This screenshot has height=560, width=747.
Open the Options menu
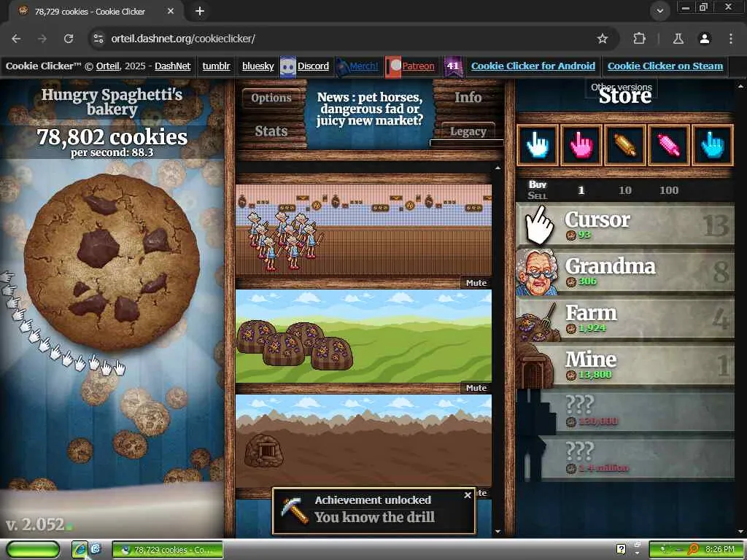[x=271, y=98]
